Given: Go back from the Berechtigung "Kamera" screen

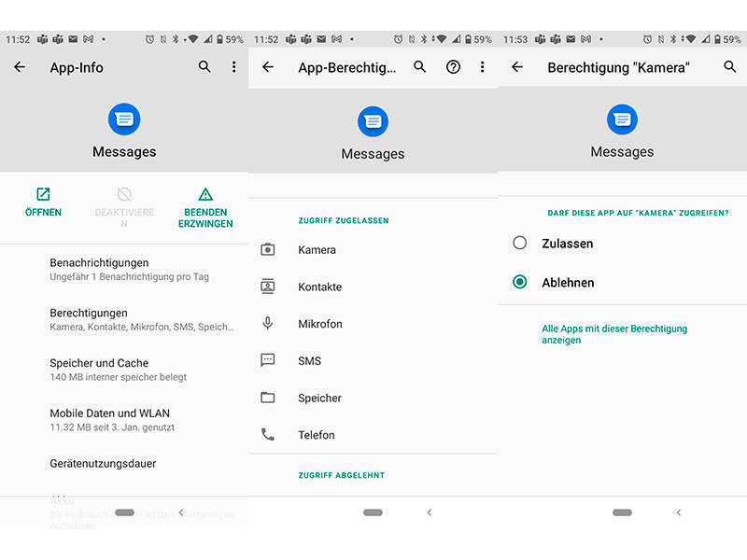Looking at the screenshot, I should pyautogui.click(x=517, y=67).
